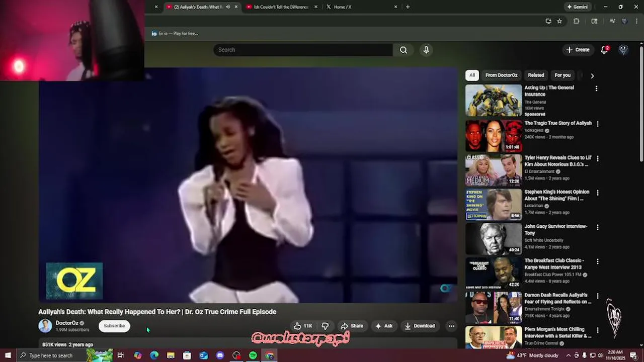Screen dimensions: 644x362
Task: Mute the Aaliyah's Death tab audio
Action: point(228,7)
